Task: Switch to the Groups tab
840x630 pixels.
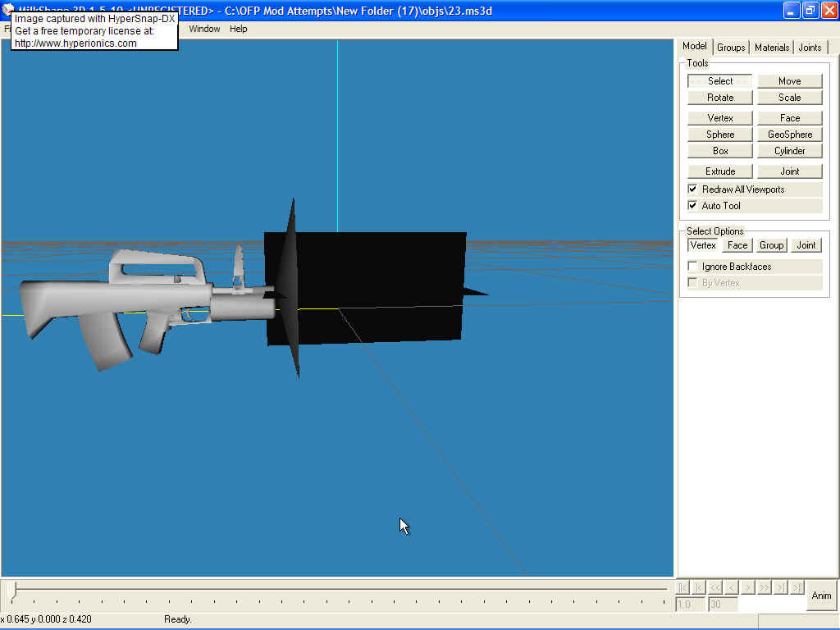Action: pos(731,48)
